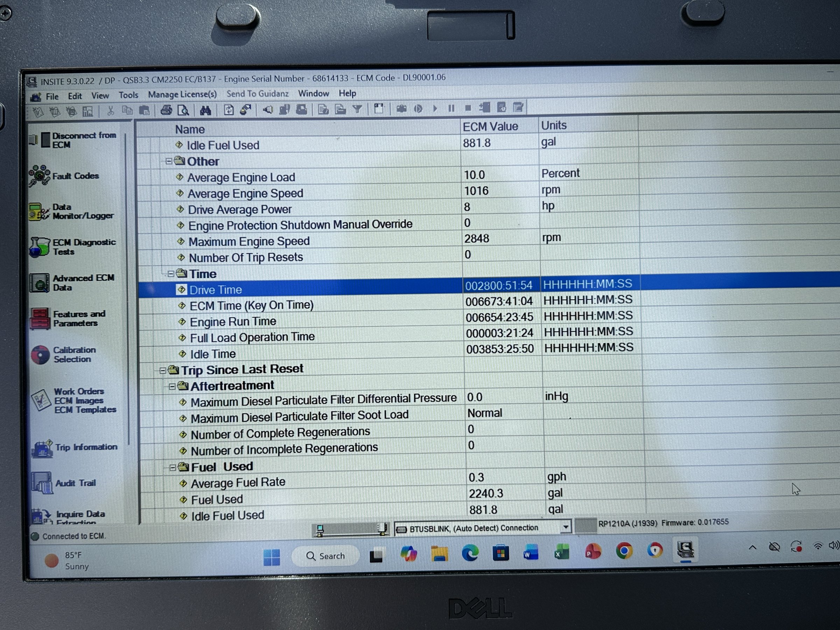This screenshot has width=840, height=630.
Task: Click the Print toolbar icon
Action: [166, 111]
